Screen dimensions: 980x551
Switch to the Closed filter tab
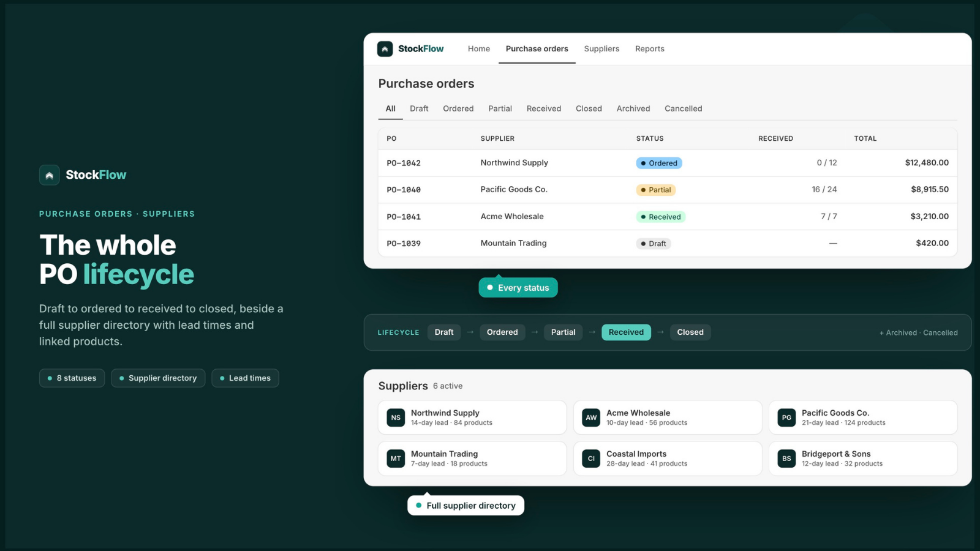point(589,108)
